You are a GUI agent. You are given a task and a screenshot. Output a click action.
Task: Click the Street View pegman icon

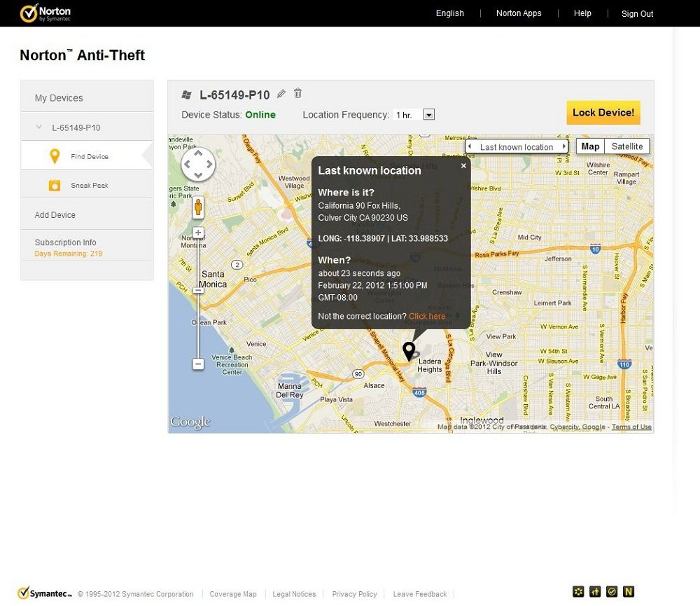point(198,207)
